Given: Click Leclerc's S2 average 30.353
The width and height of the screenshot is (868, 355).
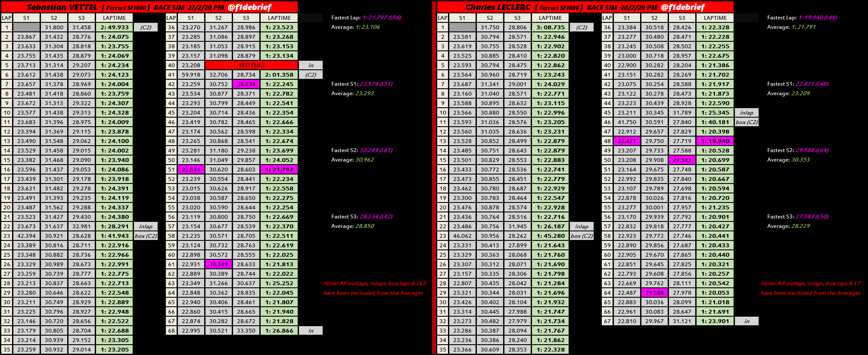Looking at the screenshot, I should (801, 160).
